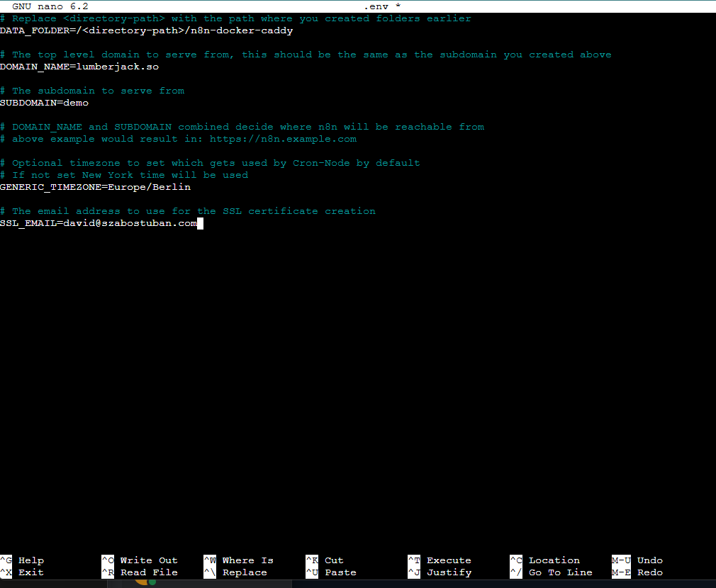Click the DOMAIN_NAME=lumberjack.so line
Screen dimensions: 716x588
(x=79, y=67)
